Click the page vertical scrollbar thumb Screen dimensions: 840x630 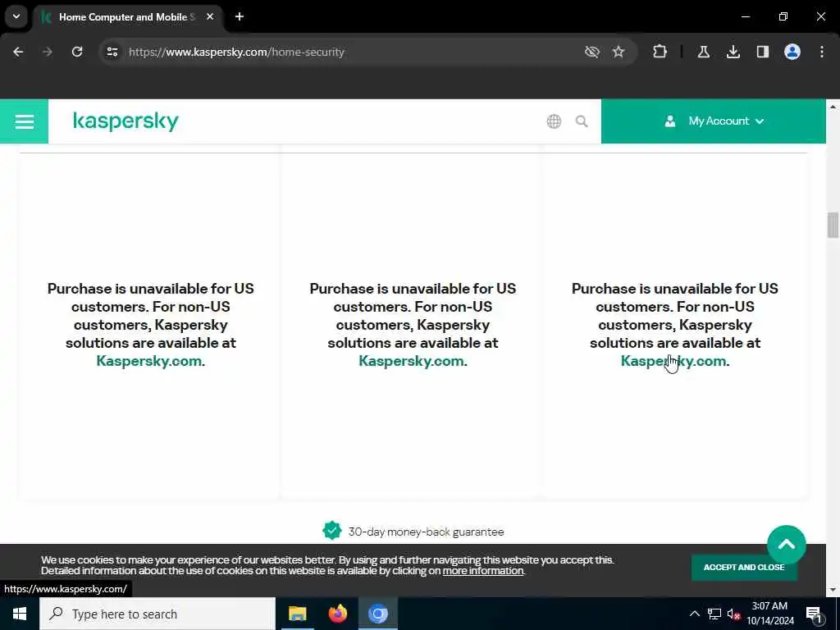(832, 225)
